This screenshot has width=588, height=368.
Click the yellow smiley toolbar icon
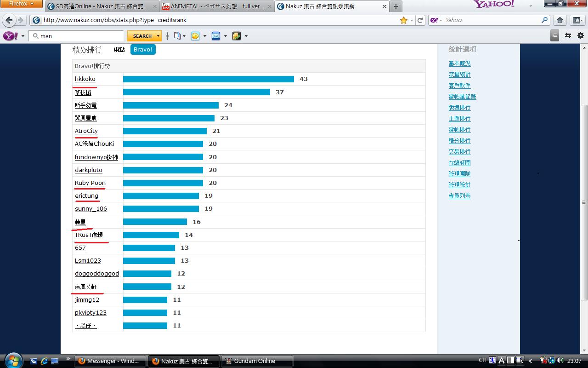tap(195, 36)
